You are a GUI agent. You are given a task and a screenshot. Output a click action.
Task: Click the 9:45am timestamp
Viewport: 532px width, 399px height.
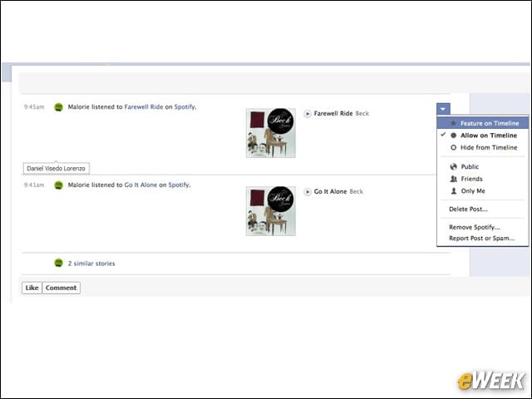34,107
